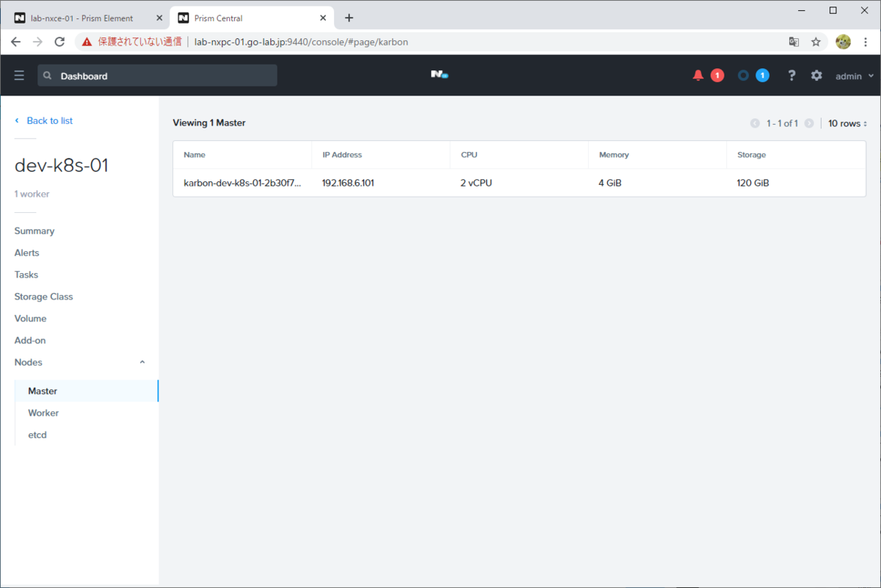Click 1 - 1 of 1 pagination text
This screenshot has height=588, width=881.
click(x=782, y=123)
